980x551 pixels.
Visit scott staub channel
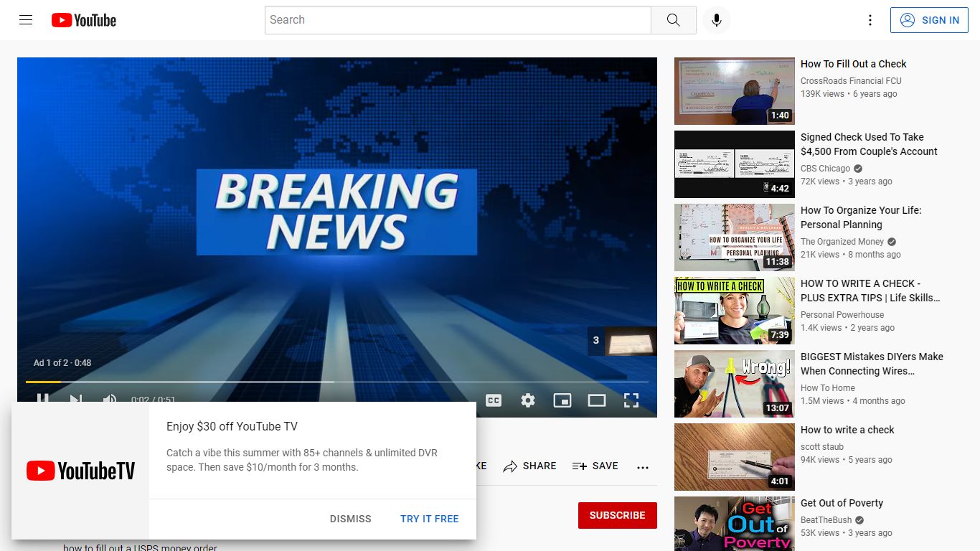point(822,447)
